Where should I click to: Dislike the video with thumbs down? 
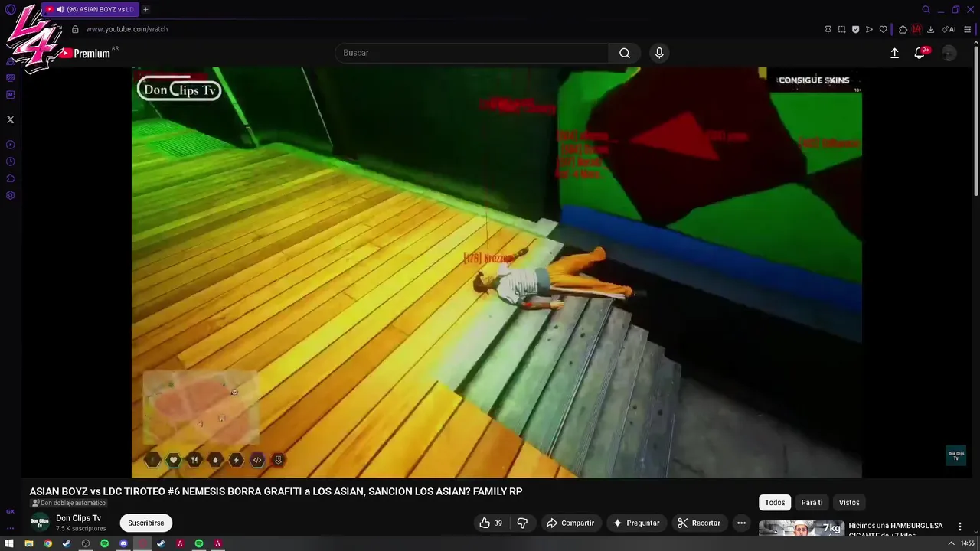522,523
